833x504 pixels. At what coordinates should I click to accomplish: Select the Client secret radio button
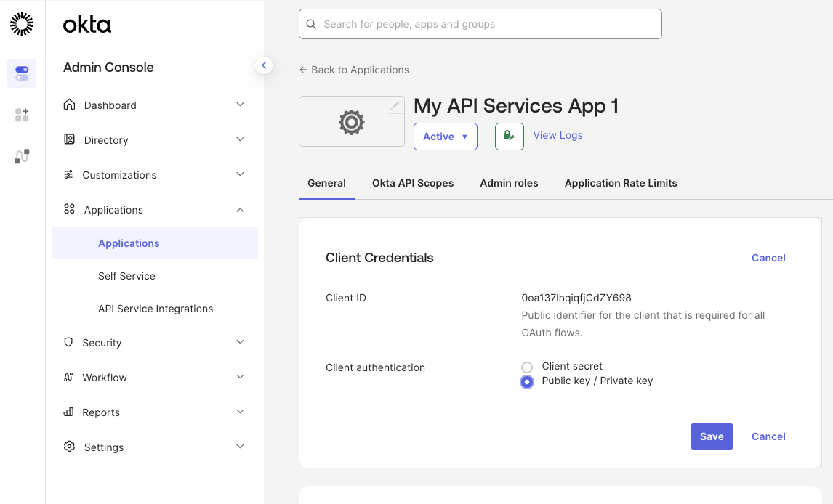click(527, 367)
